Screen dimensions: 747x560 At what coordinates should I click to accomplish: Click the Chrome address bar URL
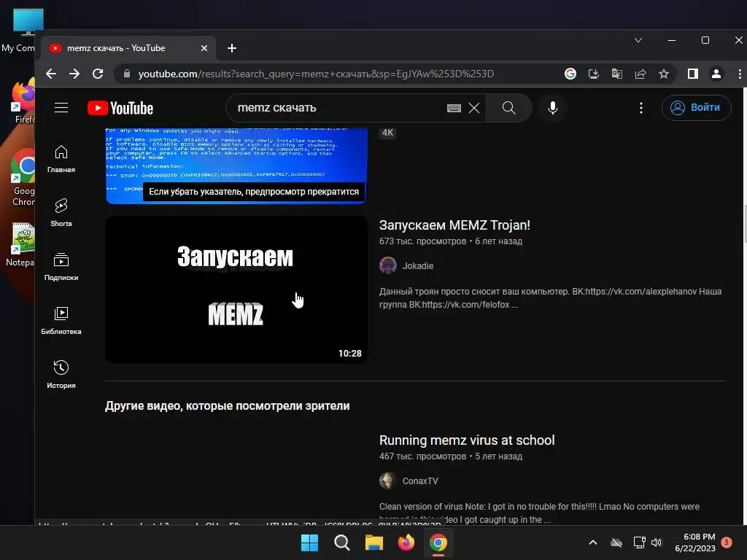[316, 74]
